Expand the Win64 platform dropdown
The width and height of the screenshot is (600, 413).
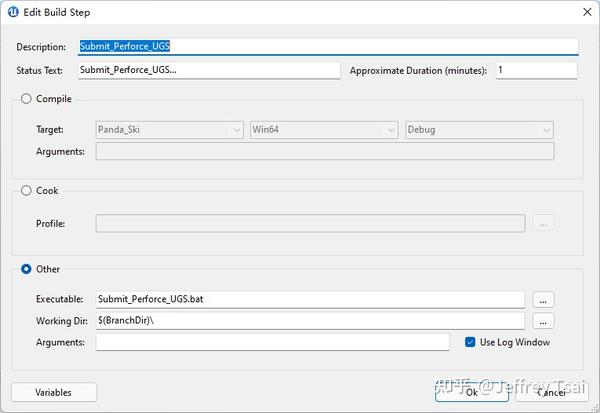[x=324, y=129]
